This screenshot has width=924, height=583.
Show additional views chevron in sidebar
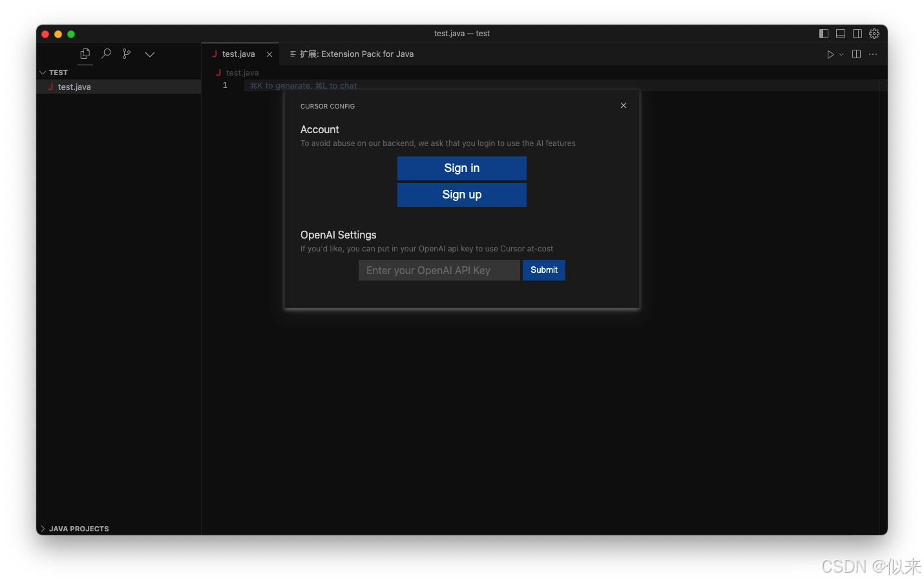click(x=150, y=54)
